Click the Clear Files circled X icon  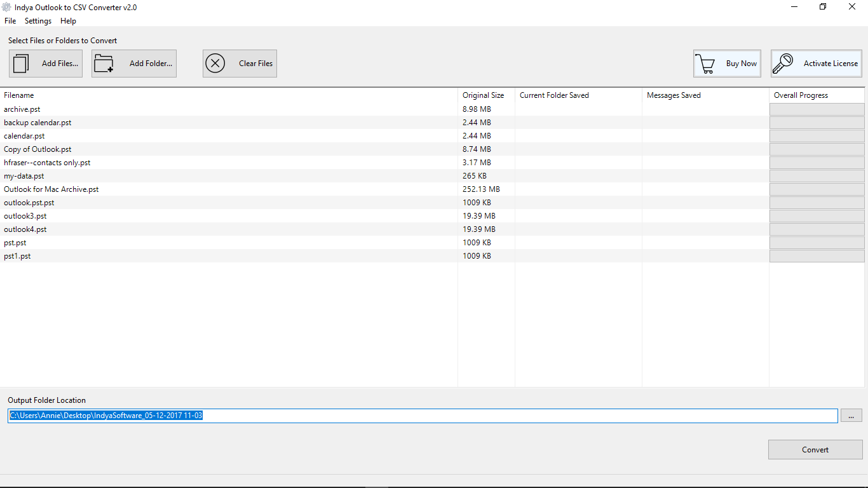click(215, 64)
